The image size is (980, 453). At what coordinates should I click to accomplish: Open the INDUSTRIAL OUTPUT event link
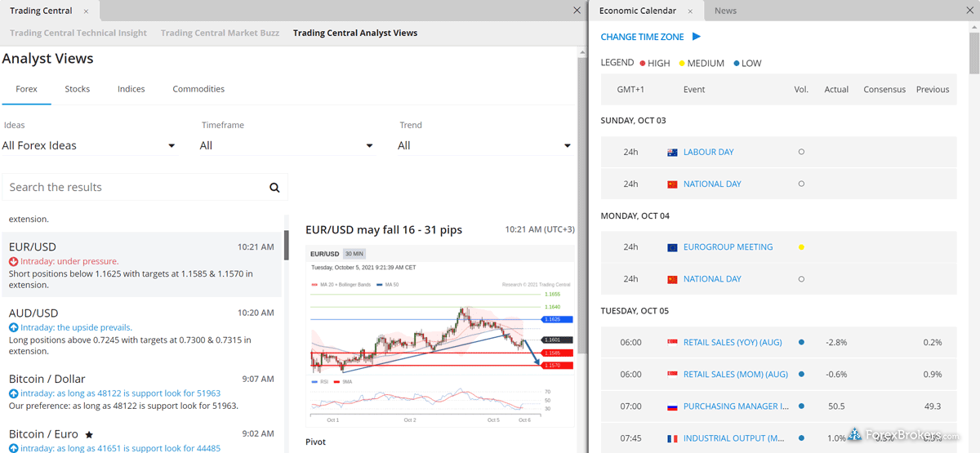pyautogui.click(x=736, y=438)
